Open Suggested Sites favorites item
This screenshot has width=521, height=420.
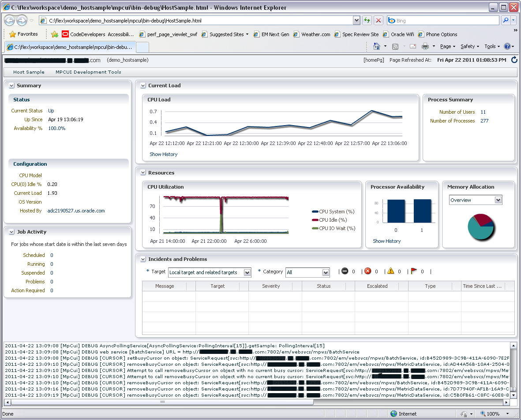225,34
